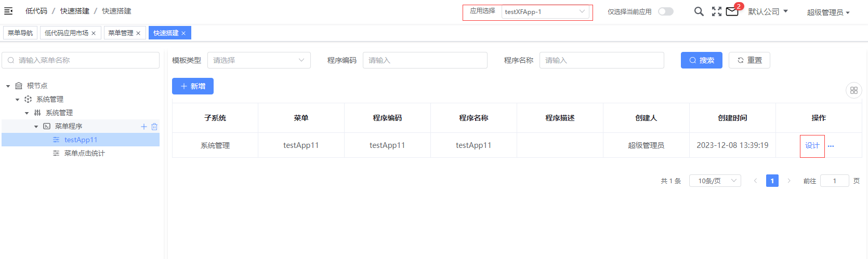This screenshot has height=259, width=868.
Task: Open the 10条/页 page size dropdown
Action: 715,181
